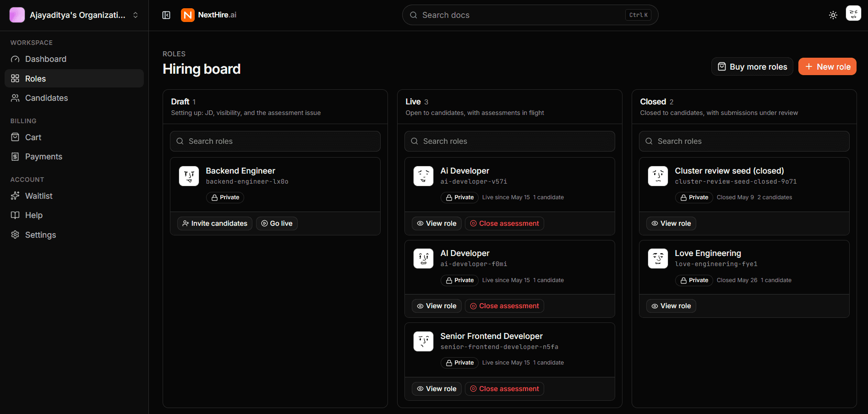Image resolution: width=868 pixels, height=414 pixels.
Task: Click Senior Frontend Developer avatar
Action: point(423,341)
